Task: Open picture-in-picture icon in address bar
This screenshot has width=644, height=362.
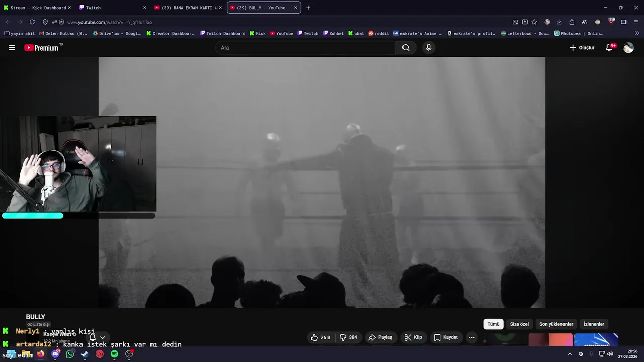Action: [516, 22]
